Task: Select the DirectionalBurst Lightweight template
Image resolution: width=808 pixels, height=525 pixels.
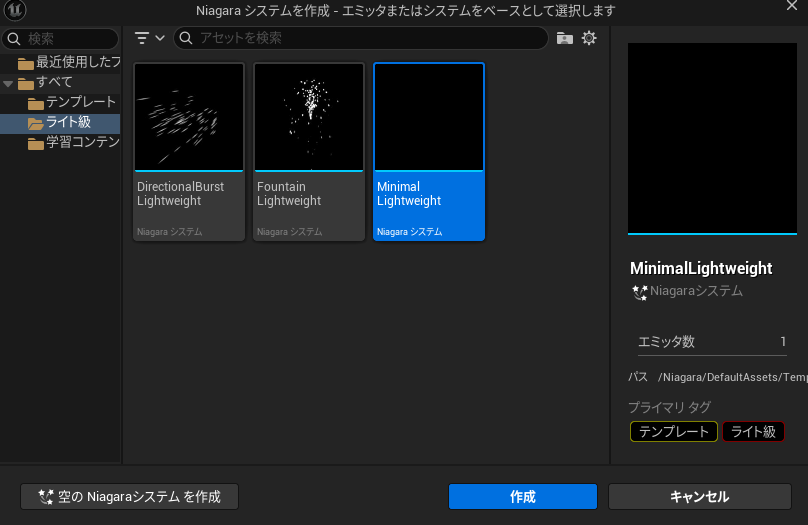Action: click(189, 152)
